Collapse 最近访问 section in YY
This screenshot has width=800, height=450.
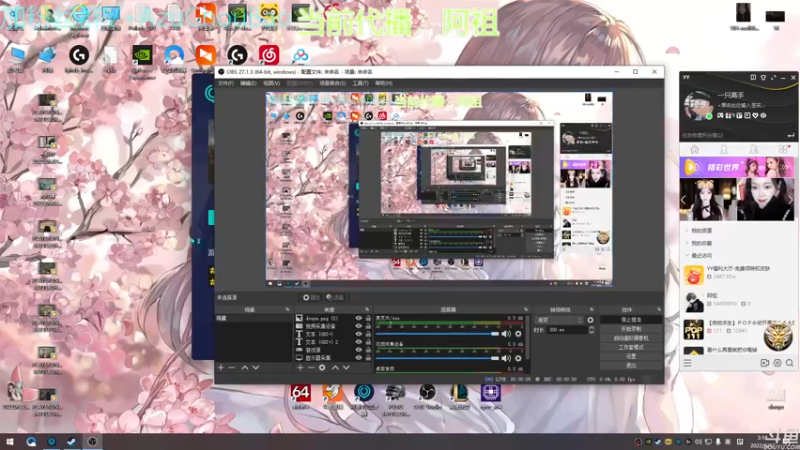701,256
